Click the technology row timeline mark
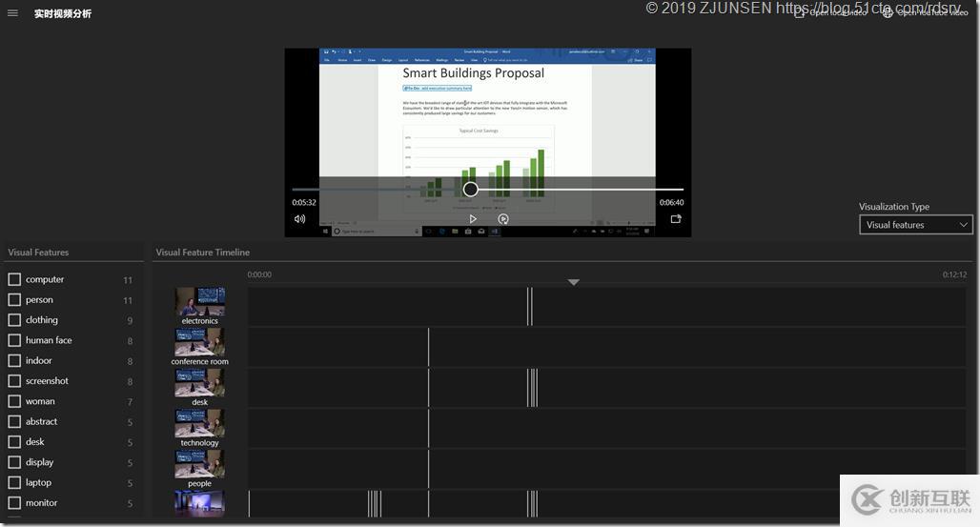 coord(429,428)
